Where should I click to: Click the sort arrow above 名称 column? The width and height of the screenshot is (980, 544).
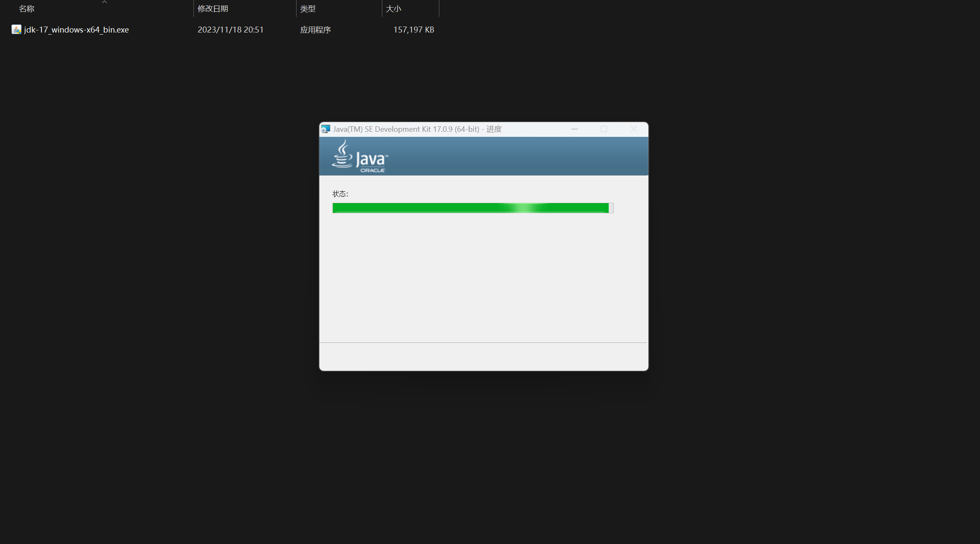[104, 2]
